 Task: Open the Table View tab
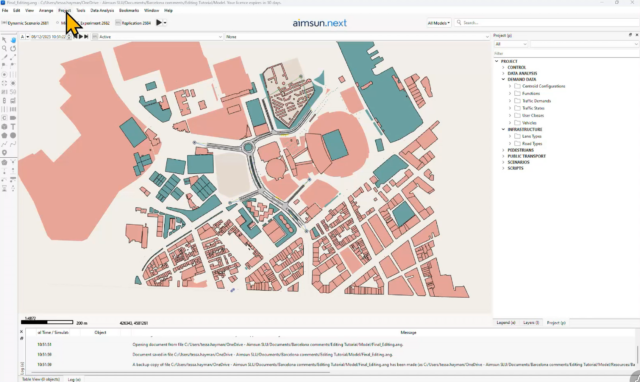point(41,379)
